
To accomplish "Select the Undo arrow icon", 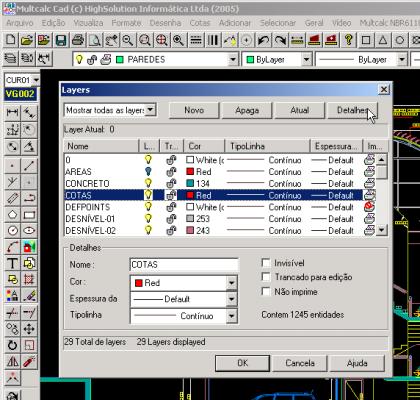I will 263,41.
